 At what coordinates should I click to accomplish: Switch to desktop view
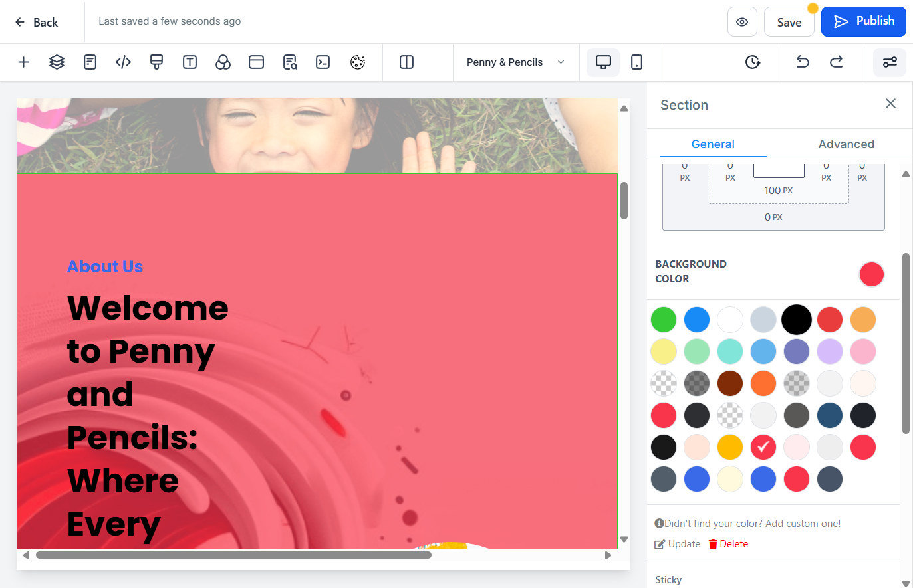click(603, 62)
